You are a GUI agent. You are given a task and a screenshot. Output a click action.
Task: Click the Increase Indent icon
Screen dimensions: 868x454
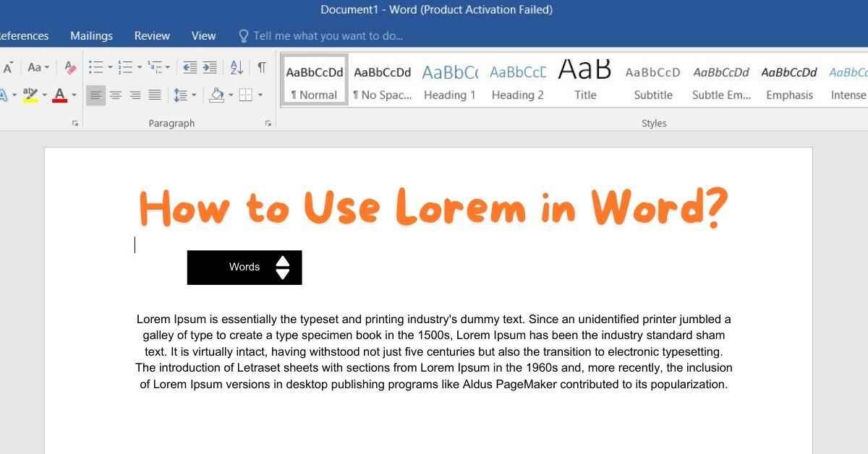(210, 67)
